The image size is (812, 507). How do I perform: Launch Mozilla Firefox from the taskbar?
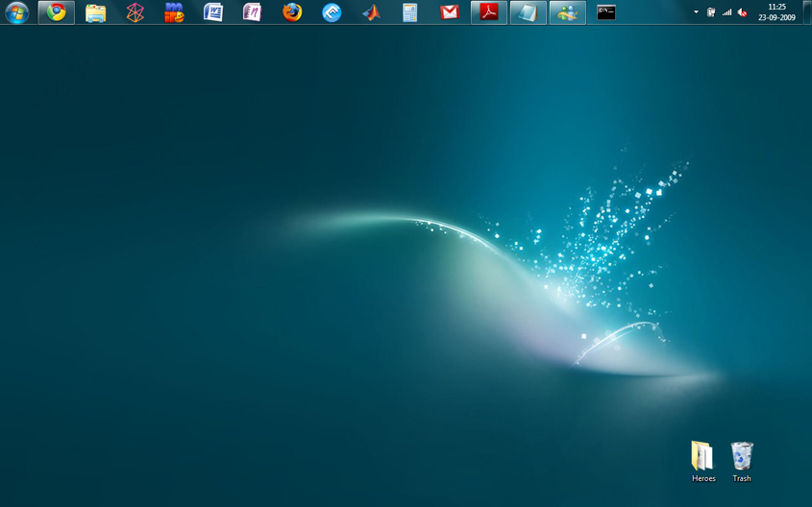(x=292, y=12)
